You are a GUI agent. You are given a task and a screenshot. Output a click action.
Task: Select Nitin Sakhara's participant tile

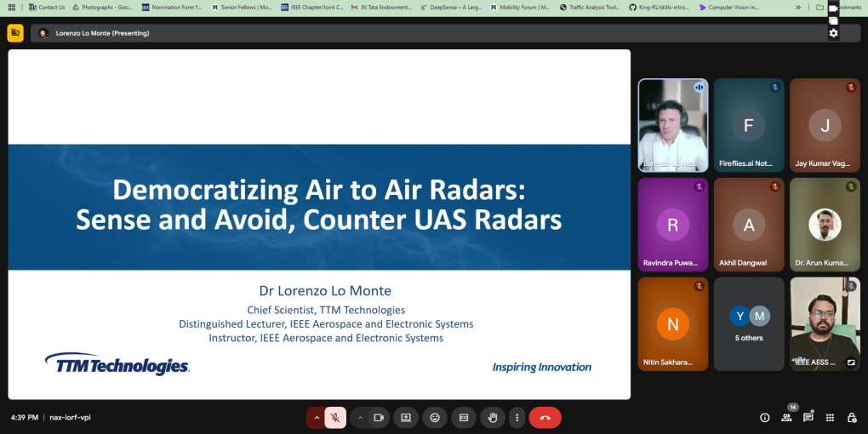(673, 324)
